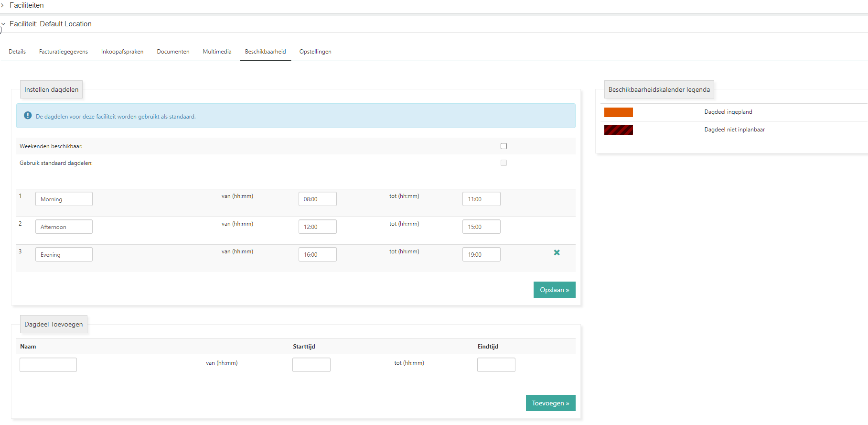The image size is (868, 425).
Task: Click the info icon in blue banner
Action: click(28, 116)
